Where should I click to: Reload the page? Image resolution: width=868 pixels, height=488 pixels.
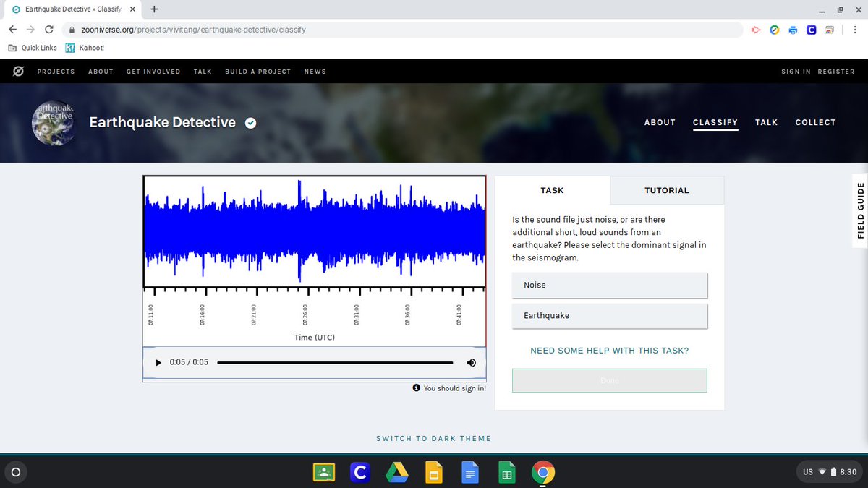click(x=49, y=30)
